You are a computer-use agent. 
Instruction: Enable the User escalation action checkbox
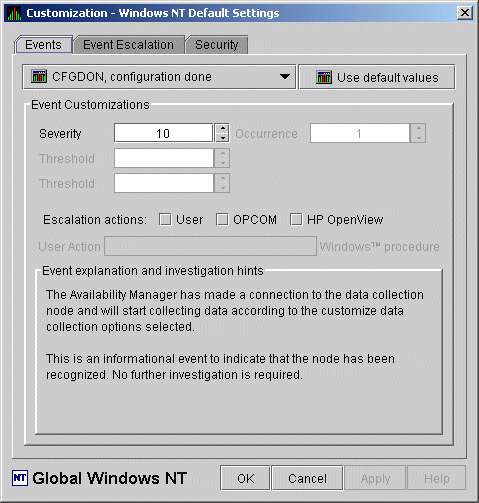coord(165,220)
